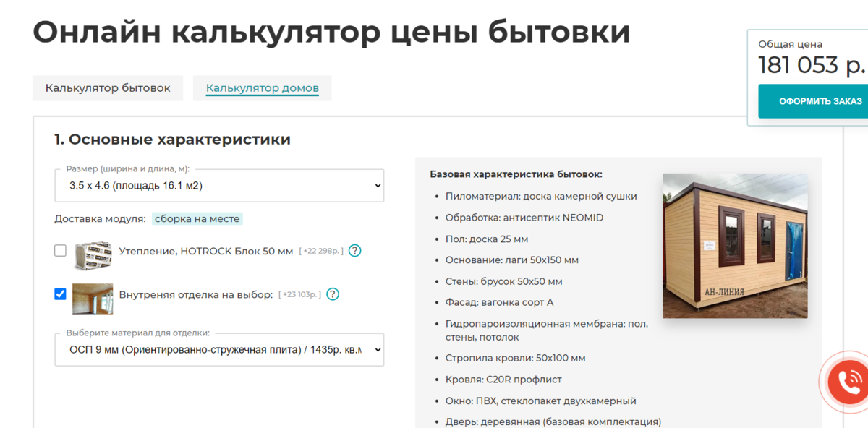This screenshot has height=428, width=868.
Task: Click the total price 181 053 р.
Action: (x=812, y=65)
